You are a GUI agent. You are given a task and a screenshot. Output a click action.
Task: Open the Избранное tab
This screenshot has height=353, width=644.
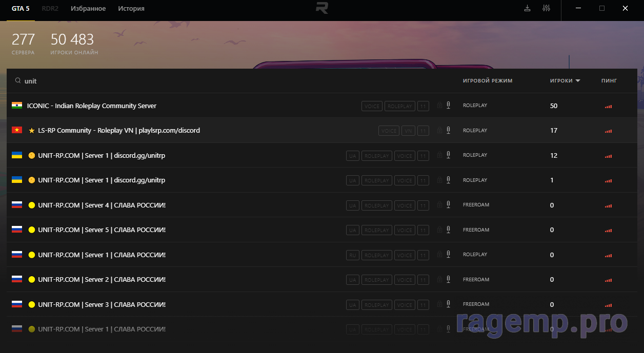click(88, 9)
